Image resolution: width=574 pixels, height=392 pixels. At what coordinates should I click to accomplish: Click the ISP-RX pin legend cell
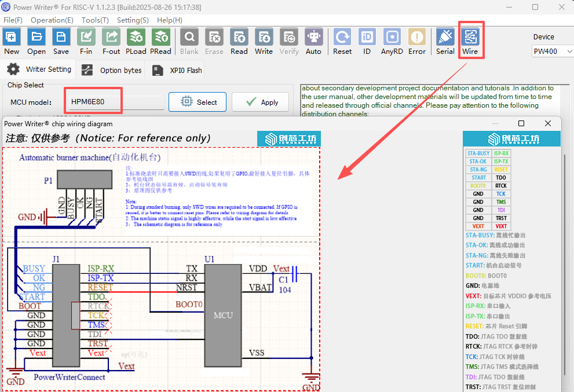(x=501, y=153)
